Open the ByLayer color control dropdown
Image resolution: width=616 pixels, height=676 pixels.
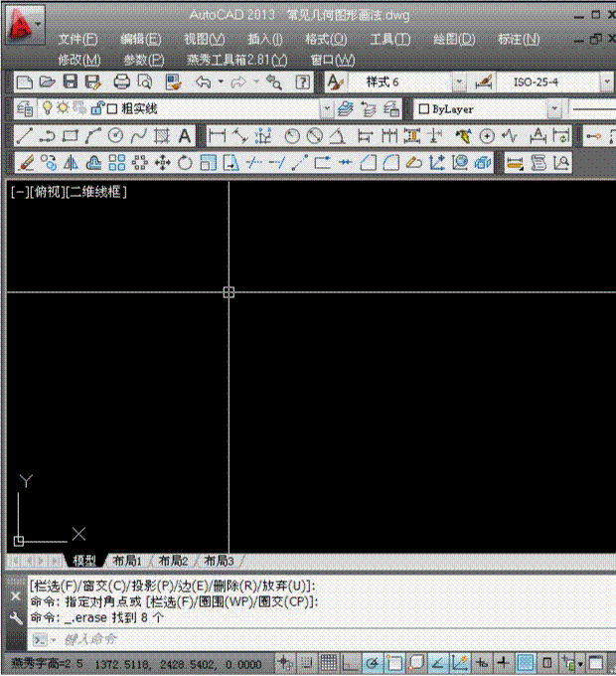pos(554,109)
